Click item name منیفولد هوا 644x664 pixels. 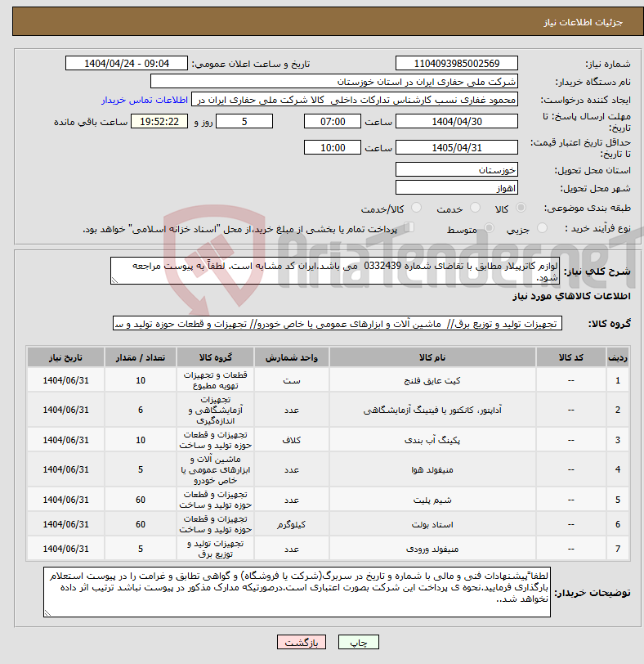[x=432, y=469]
